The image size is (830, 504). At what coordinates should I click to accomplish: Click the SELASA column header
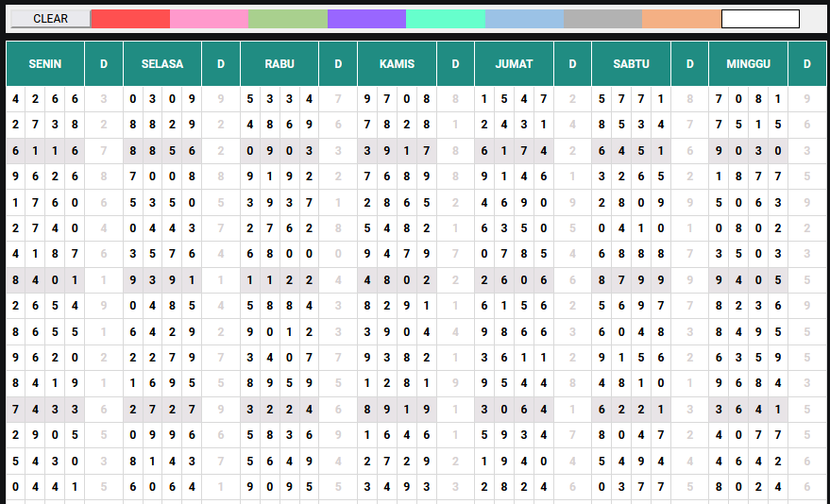(x=162, y=64)
